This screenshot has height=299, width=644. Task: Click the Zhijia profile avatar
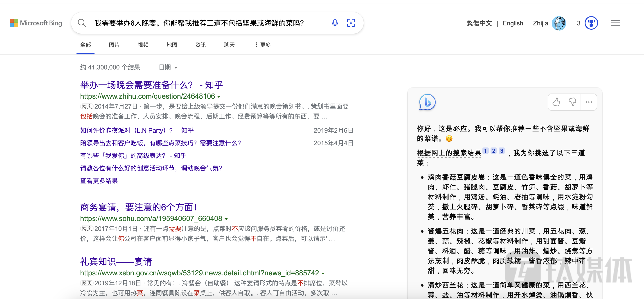click(x=559, y=23)
